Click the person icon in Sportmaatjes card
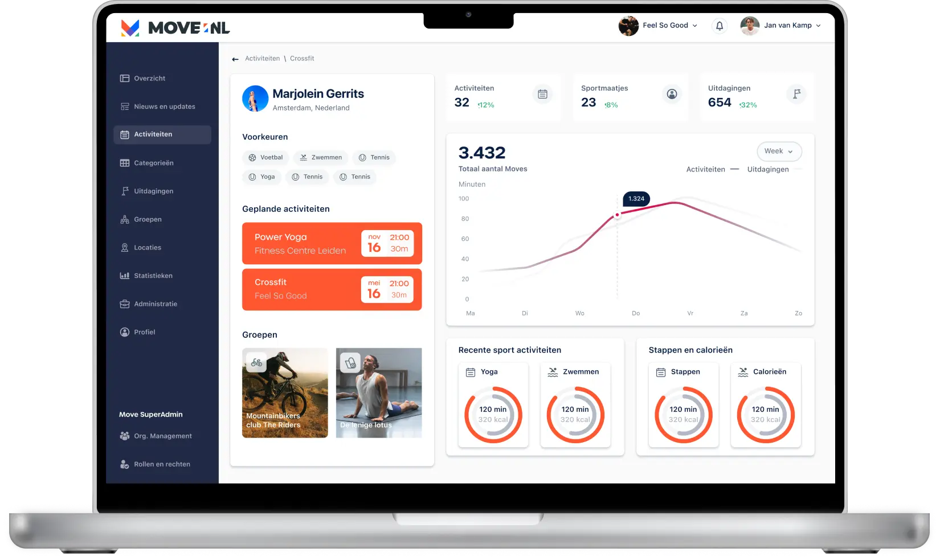Screen dimensions: 940x560 coord(672,94)
